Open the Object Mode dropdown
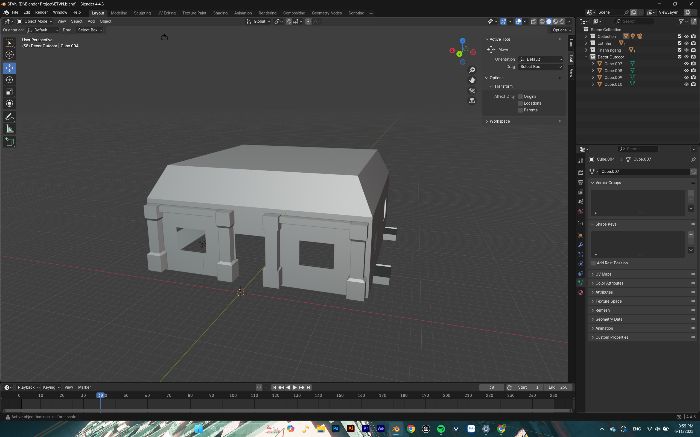 coord(35,21)
